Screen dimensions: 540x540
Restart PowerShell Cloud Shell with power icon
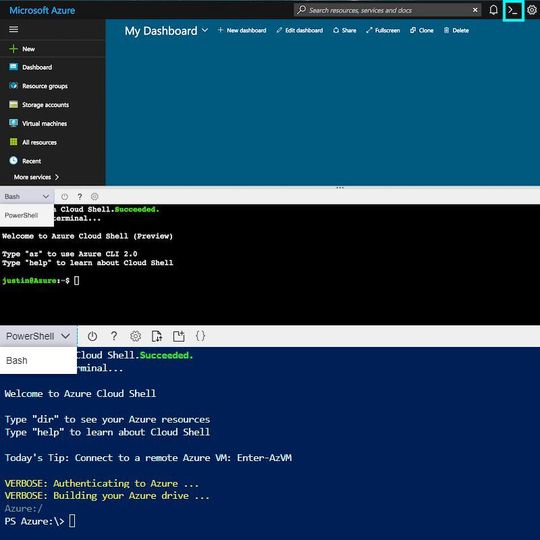(92, 336)
